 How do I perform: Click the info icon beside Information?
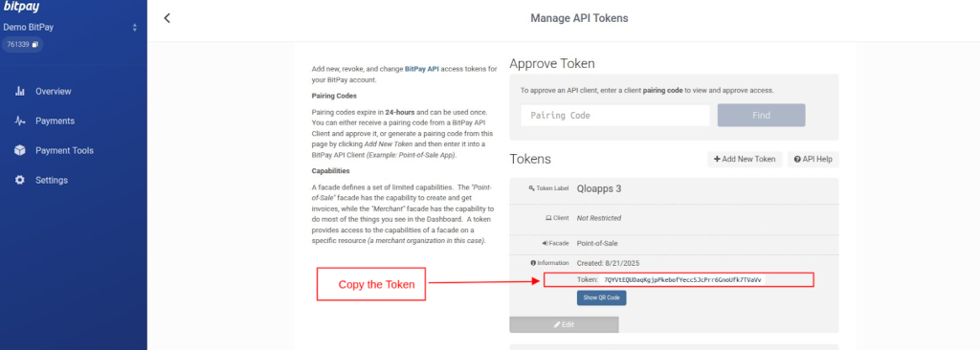click(533, 263)
